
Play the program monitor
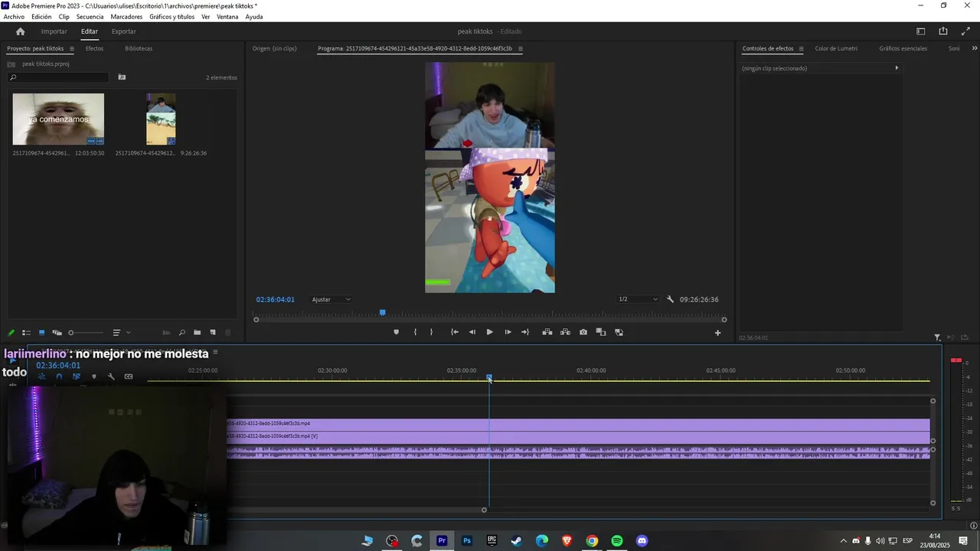point(490,332)
